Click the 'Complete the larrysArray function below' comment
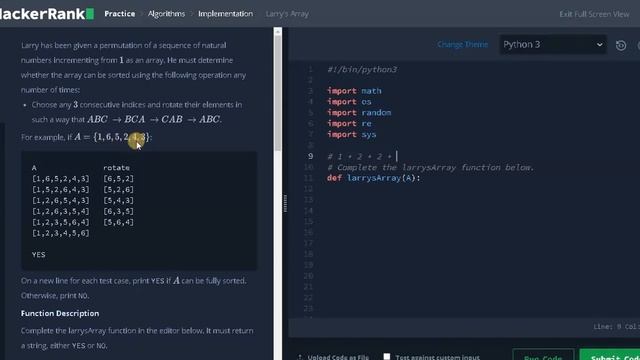 [x=431, y=167]
